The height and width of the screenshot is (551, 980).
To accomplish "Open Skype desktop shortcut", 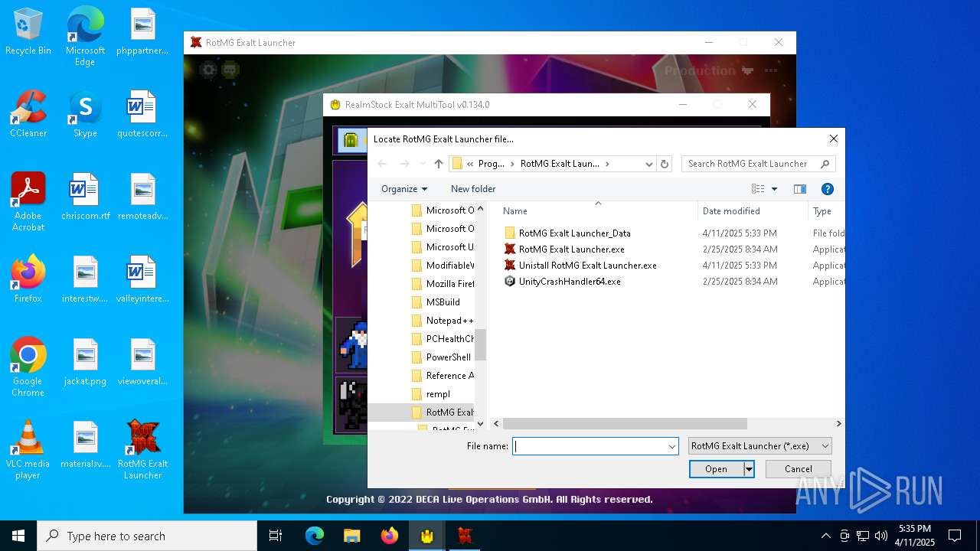I will pos(85,114).
